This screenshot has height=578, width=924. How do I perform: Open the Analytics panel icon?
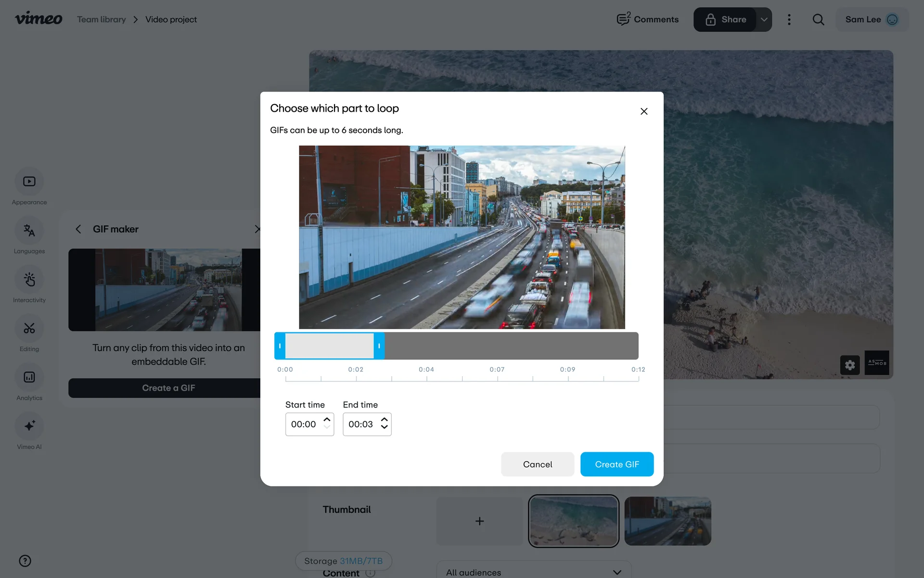(29, 377)
